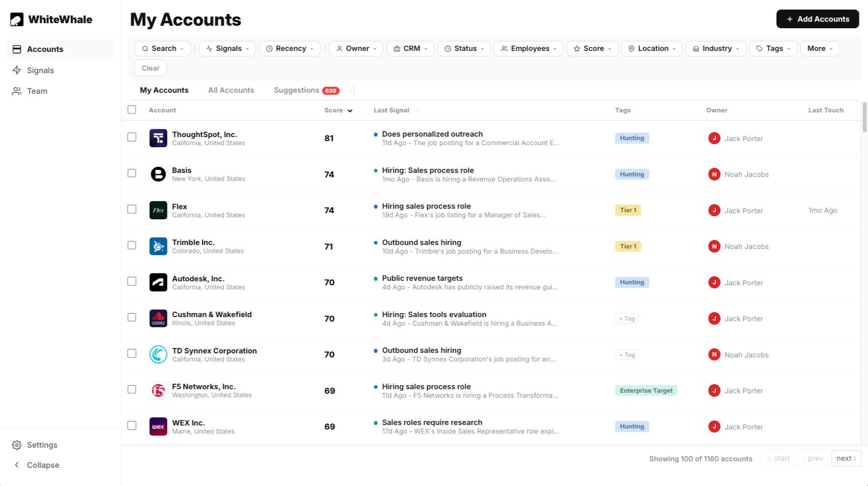
Task: Switch to the My Accounts tab
Action: pyautogui.click(x=164, y=90)
